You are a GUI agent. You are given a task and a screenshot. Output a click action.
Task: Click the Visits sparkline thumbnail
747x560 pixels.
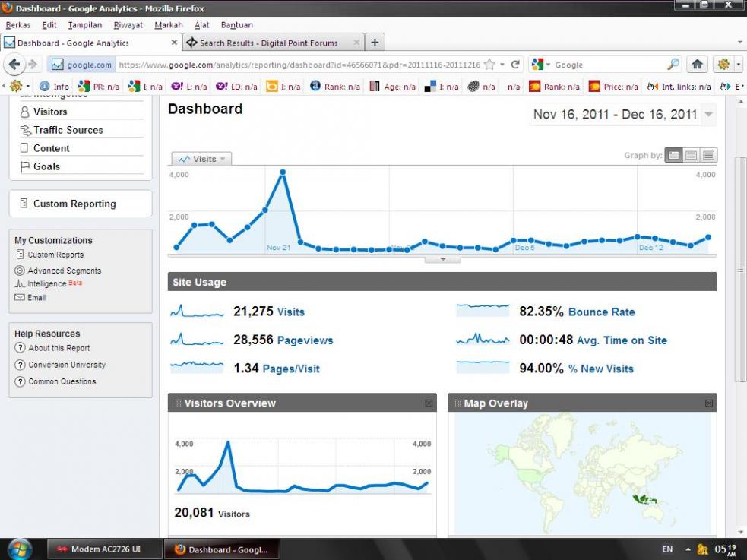(197, 311)
